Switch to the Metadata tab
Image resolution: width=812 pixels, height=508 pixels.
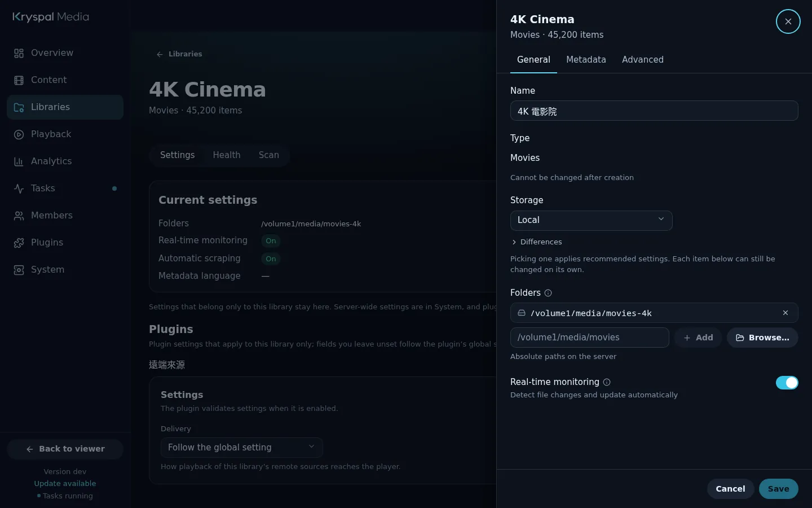coord(586,60)
